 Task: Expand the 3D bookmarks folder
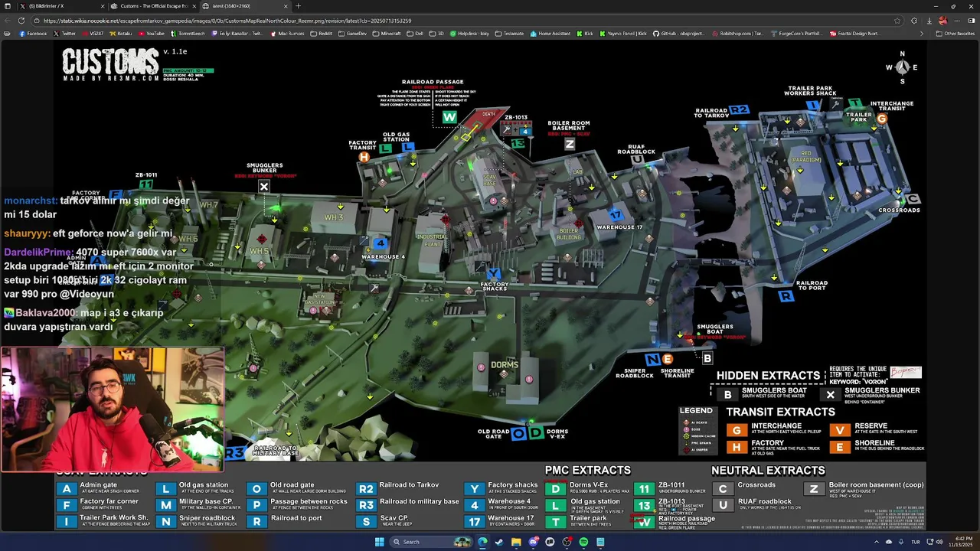[437, 34]
